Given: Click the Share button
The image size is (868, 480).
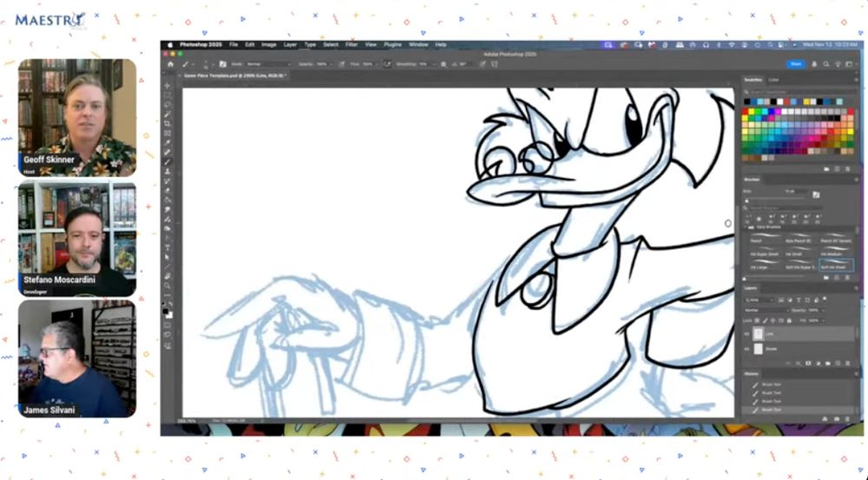Looking at the screenshot, I should (796, 64).
